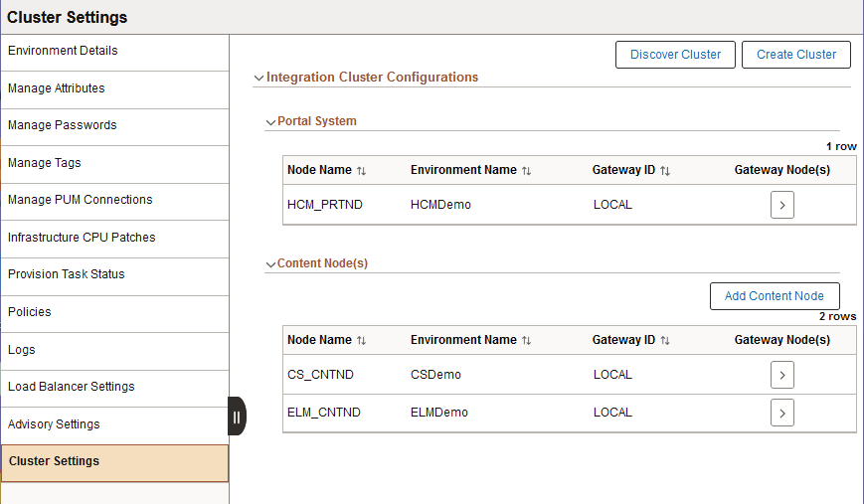Collapse the Content Node(s) section
864x504 pixels.
270,263
